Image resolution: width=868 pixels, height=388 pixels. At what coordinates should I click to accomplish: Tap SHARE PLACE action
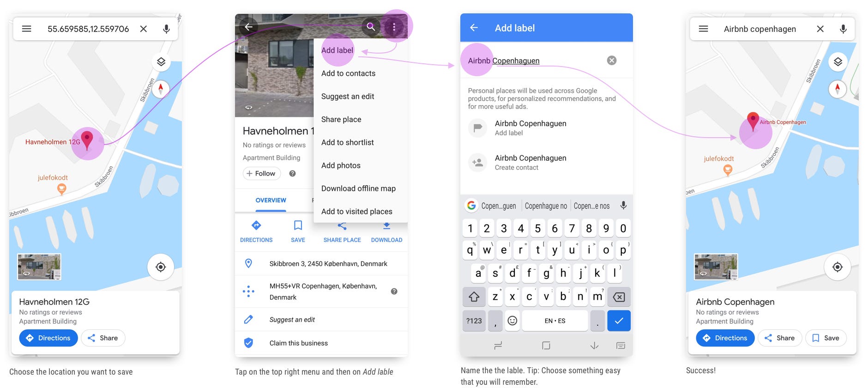click(342, 231)
